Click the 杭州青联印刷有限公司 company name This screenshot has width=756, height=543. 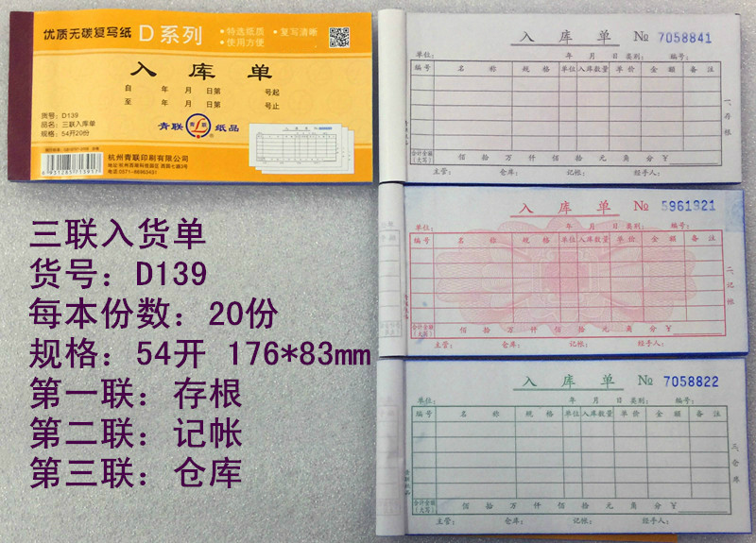[x=148, y=158]
